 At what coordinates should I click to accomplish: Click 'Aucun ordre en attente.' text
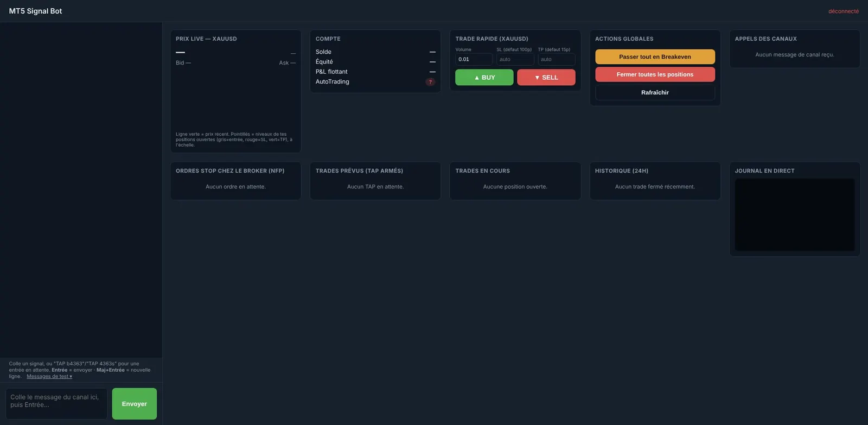pos(235,187)
